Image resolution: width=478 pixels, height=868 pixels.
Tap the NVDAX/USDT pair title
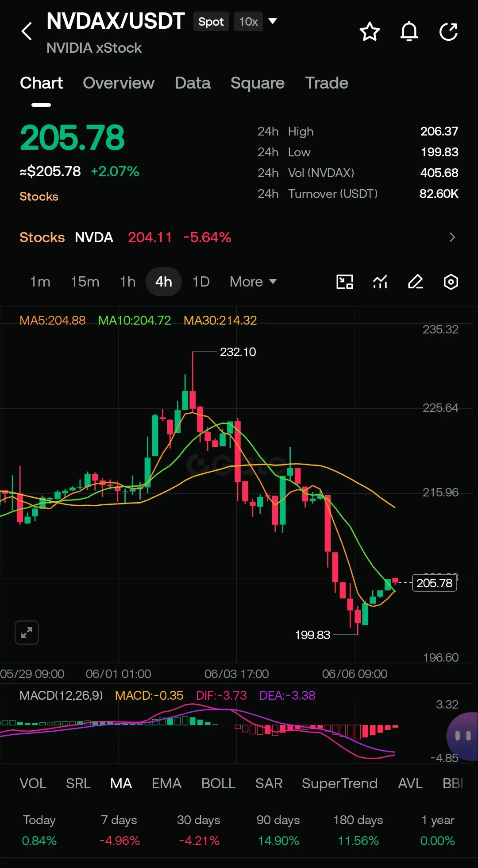(x=116, y=21)
